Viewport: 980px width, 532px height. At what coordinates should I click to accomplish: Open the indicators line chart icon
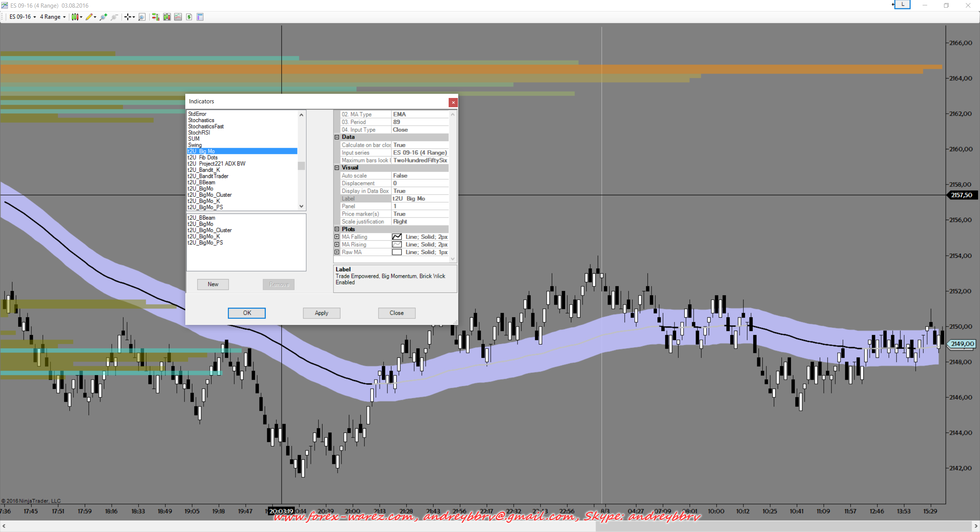[178, 17]
